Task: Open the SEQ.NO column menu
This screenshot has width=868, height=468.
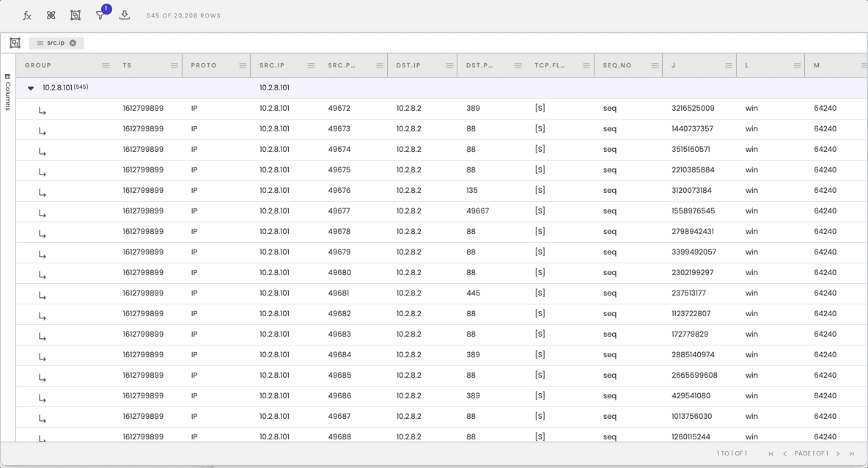Action: pyautogui.click(x=655, y=65)
